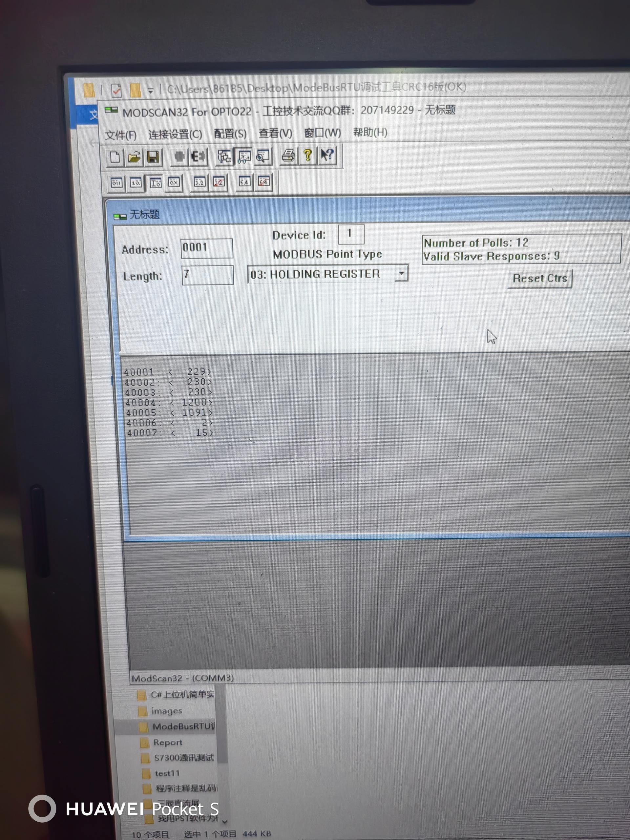Click the Save floppy disk icon
This screenshot has width=630, height=840.
(153, 157)
